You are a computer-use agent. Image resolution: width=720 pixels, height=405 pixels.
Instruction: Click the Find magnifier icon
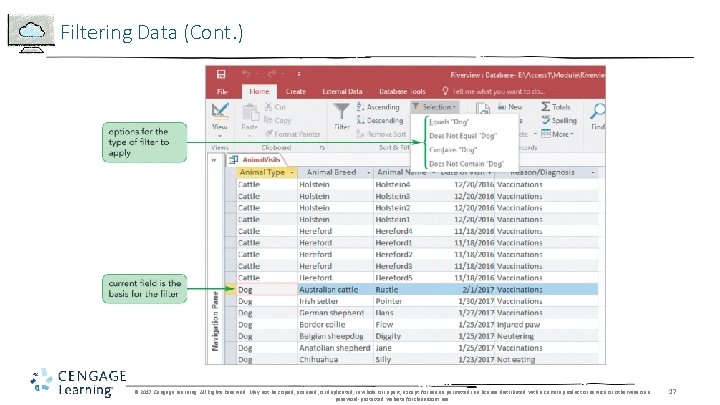tap(597, 111)
